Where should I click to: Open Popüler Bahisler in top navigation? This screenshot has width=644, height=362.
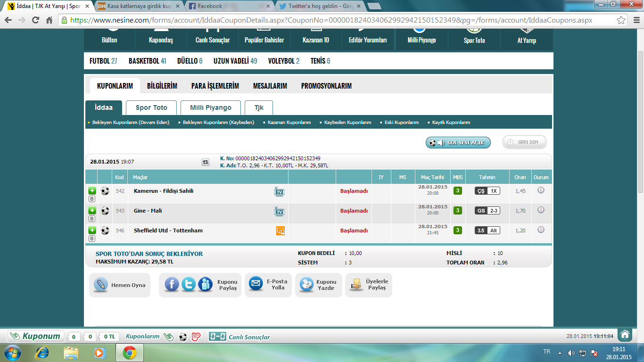point(264,40)
